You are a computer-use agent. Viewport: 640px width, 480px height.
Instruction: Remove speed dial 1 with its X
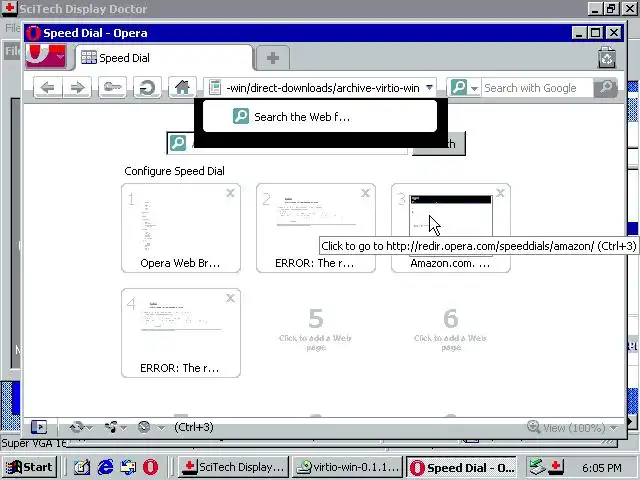230,193
